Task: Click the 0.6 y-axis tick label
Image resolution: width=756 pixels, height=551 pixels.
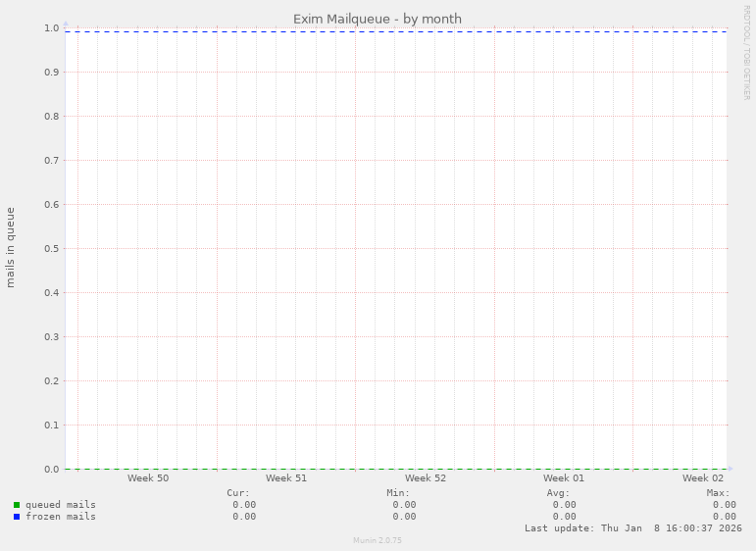Action: click(52, 204)
